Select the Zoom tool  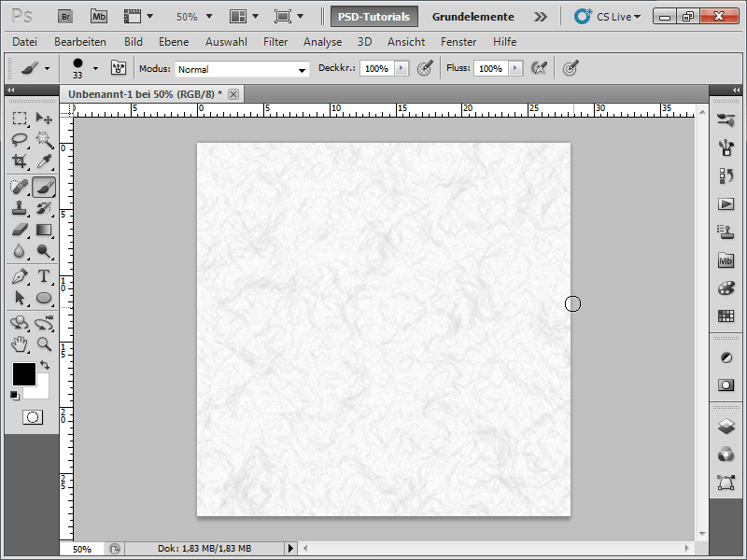point(44,344)
